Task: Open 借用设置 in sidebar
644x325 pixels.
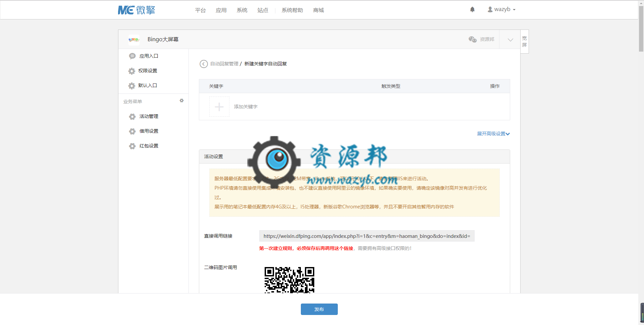Action: click(x=149, y=131)
